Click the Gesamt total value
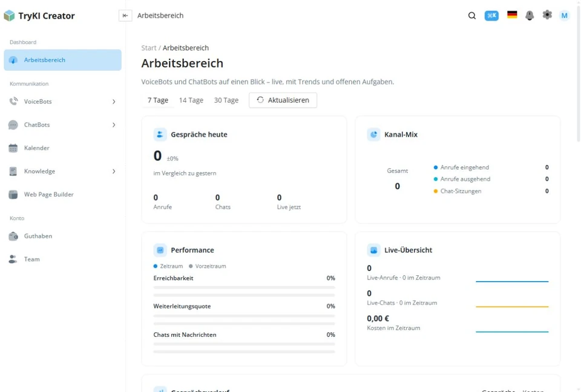581x392 pixels. [397, 186]
